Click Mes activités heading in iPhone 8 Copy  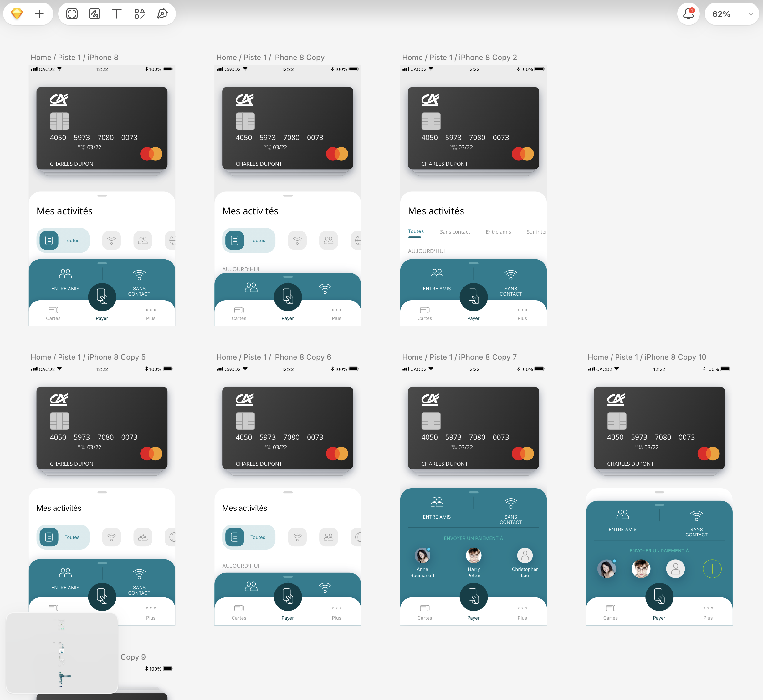(x=250, y=211)
